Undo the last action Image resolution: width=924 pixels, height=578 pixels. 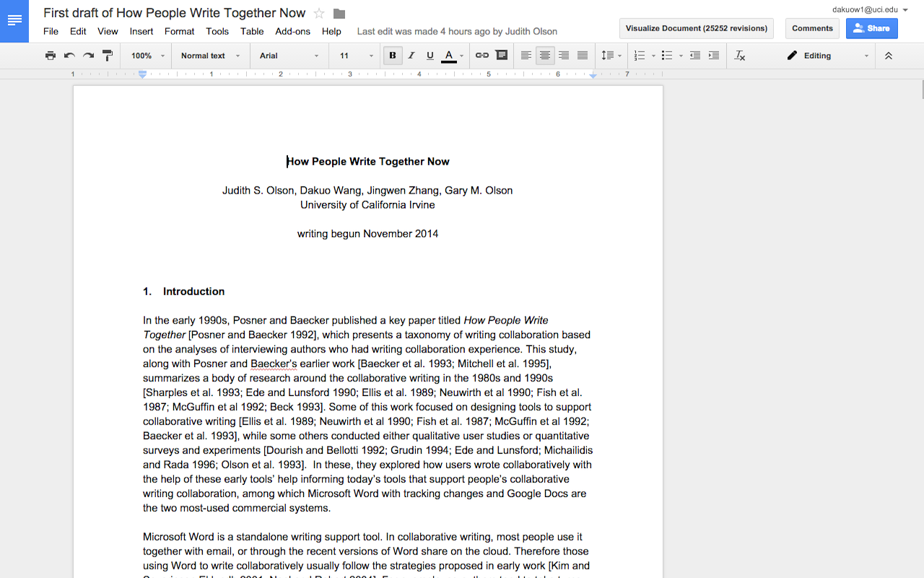(69, 56)
